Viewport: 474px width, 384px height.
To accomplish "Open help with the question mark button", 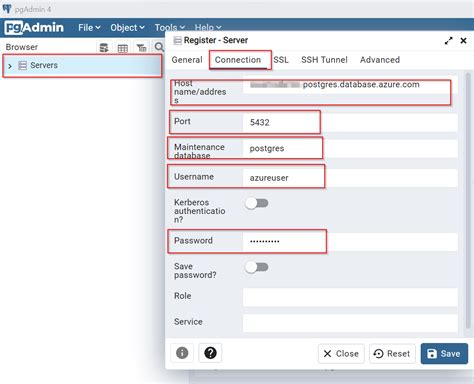I will pyautogui.click(x=210, y=353).
